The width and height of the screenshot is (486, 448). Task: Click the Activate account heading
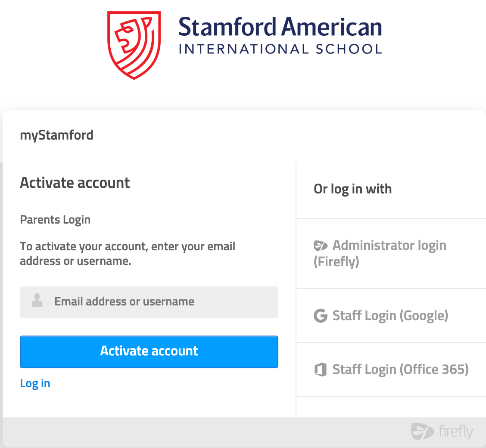[x=75, y=183]
